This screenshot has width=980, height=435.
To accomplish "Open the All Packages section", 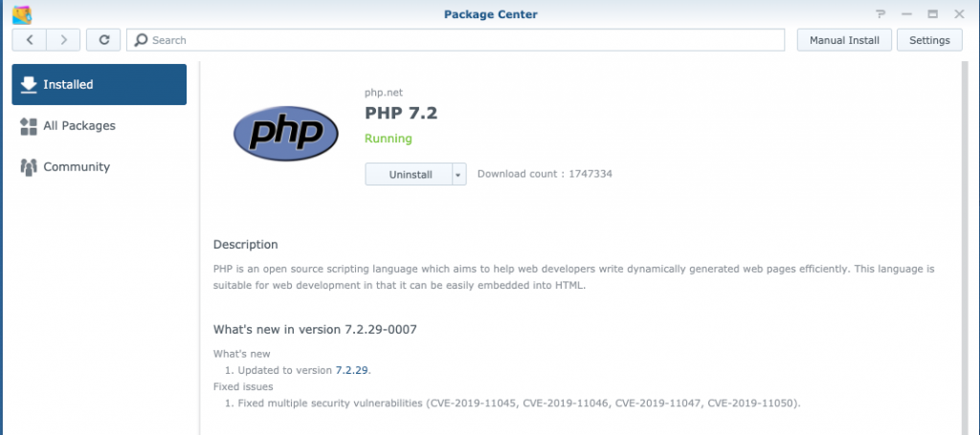I will (99, 126).
